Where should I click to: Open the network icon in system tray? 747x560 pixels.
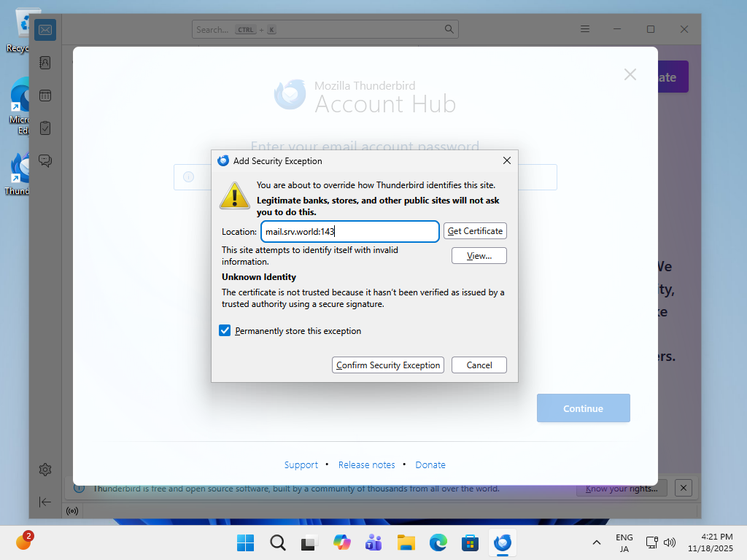(651, 542)
